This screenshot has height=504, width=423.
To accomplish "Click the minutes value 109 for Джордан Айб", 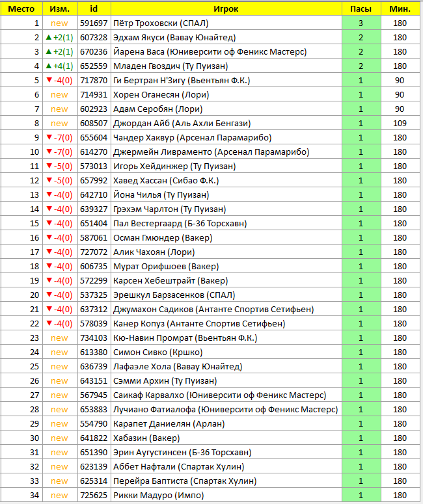I will pyautogui.click(x=400, y=124).
